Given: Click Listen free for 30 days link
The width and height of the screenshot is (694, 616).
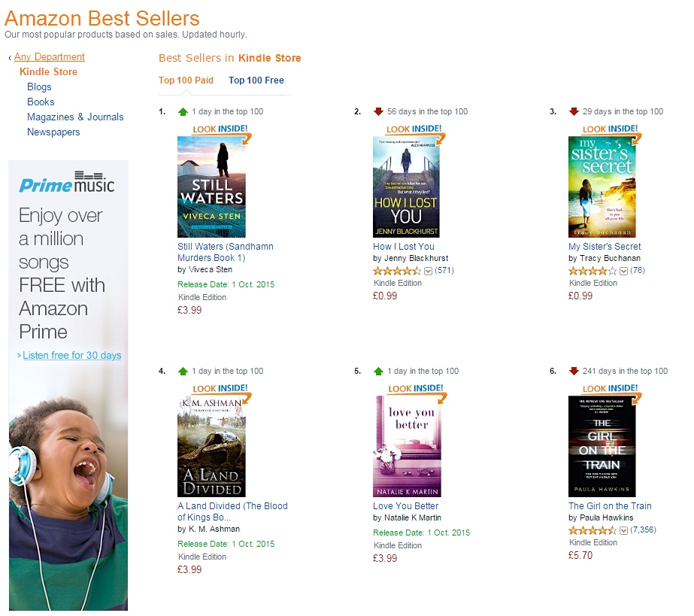Looking at the screenshot, I should click(71, 355).
